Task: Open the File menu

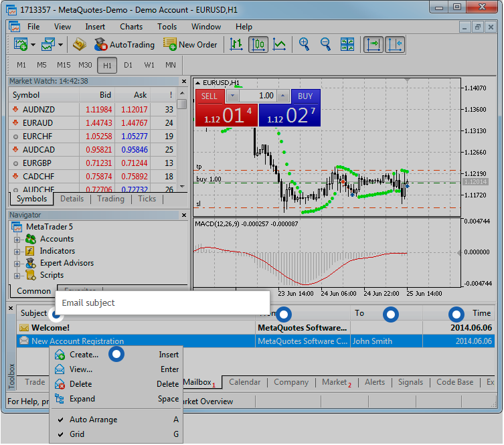Action: pos(33,27)
